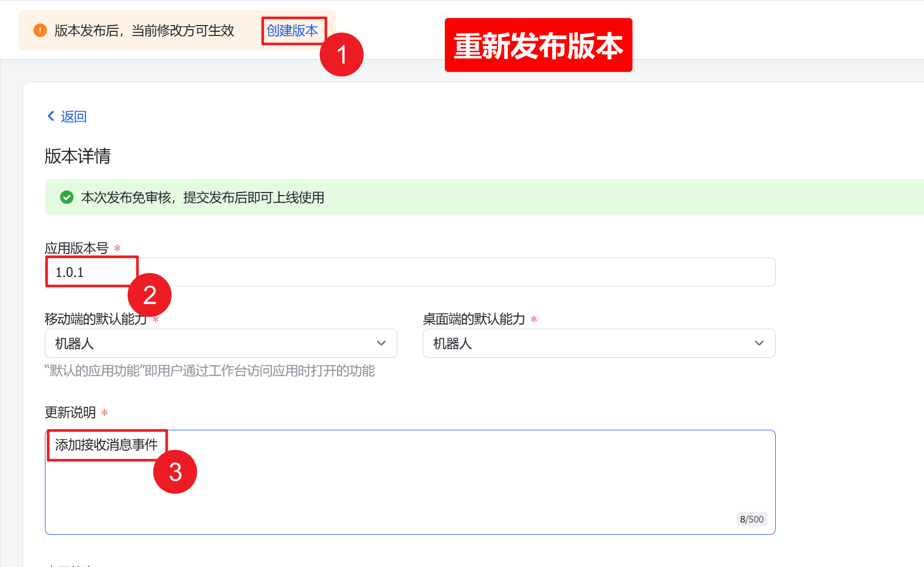Viewport: 924px width, 567px height.
Task: Click the red asterisk beside 更新说明
Action: tap(104, 412)
